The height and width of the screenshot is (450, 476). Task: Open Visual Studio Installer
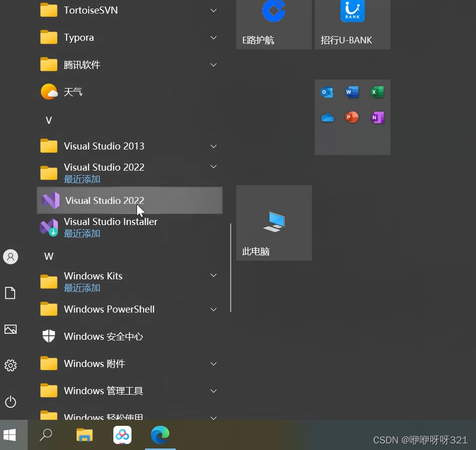pos(129,228)
